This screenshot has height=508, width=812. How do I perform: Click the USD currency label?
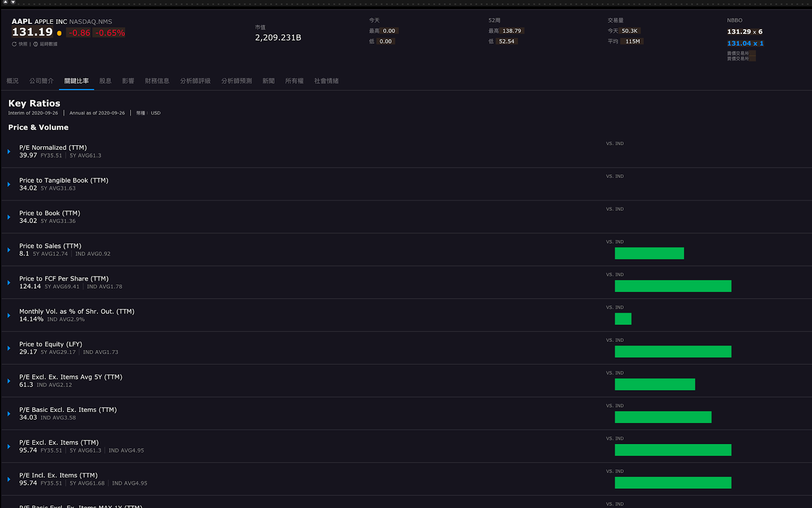coord(156,113)
